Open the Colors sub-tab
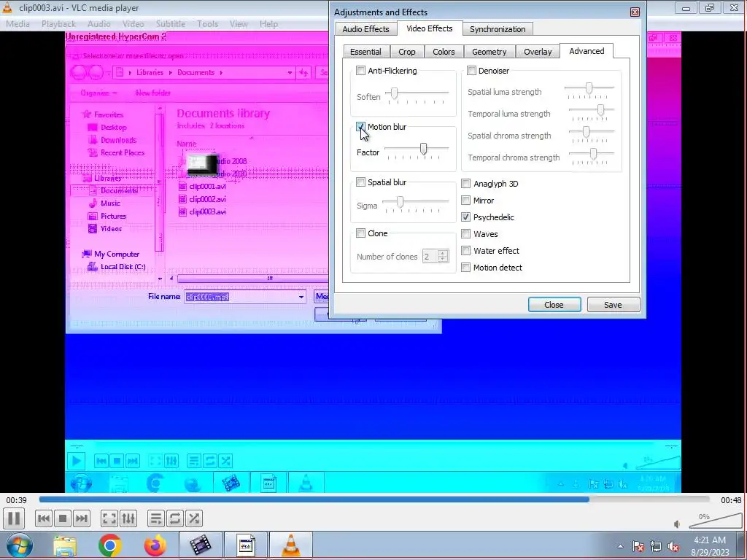 [x=444, y=52]
